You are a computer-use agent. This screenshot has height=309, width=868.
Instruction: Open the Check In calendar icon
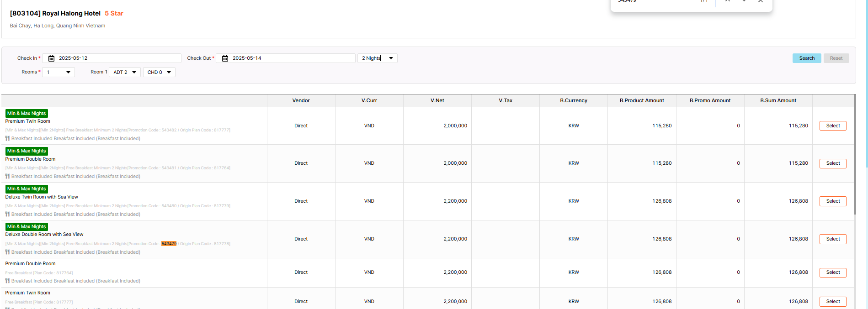[x=51, y=58]
